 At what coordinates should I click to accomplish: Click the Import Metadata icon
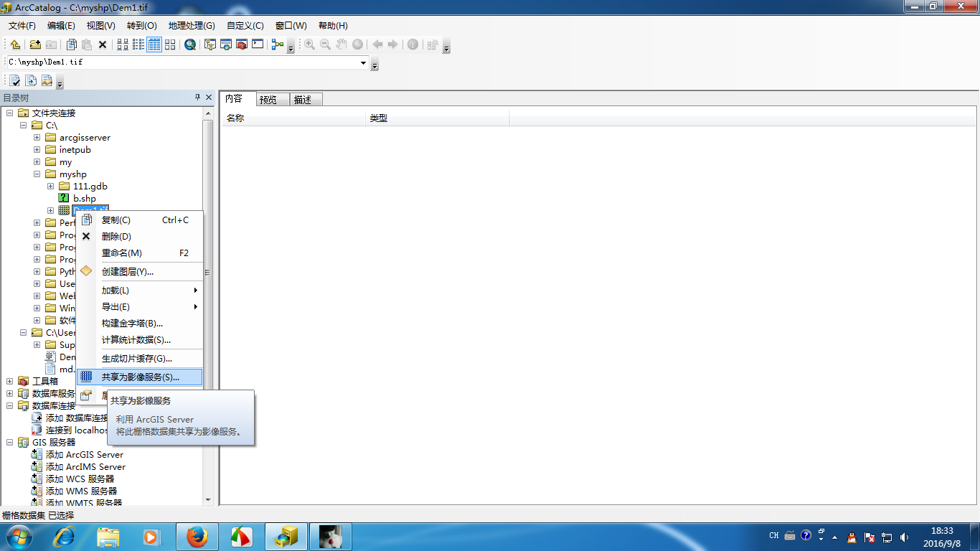click(31, 80)
